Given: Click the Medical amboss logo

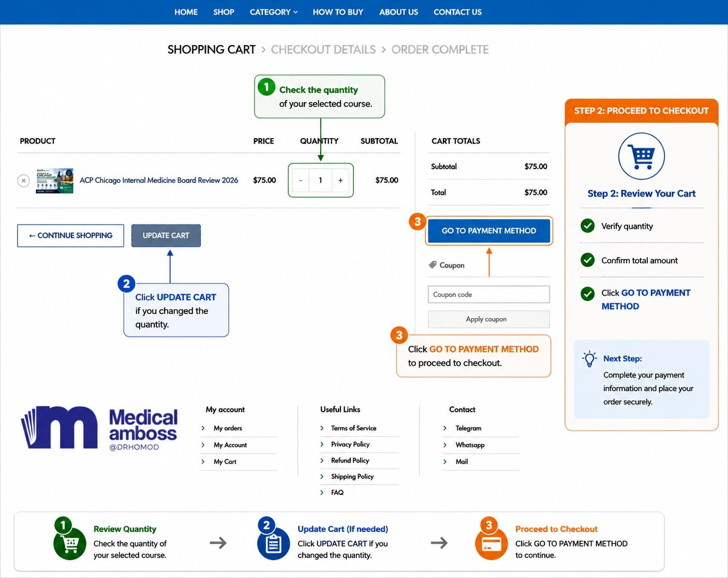Looking at the screenshot, I should pyautogui.click(x=99, y=428).
